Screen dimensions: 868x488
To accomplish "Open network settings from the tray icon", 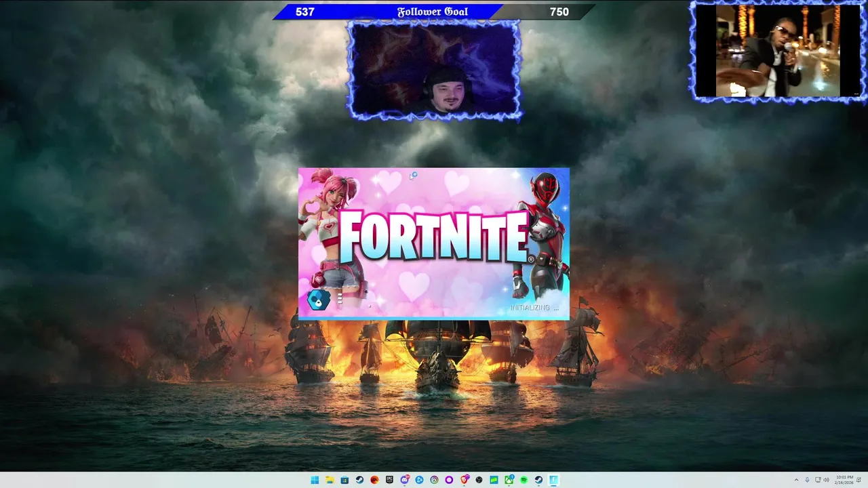I will click(818, 480).
